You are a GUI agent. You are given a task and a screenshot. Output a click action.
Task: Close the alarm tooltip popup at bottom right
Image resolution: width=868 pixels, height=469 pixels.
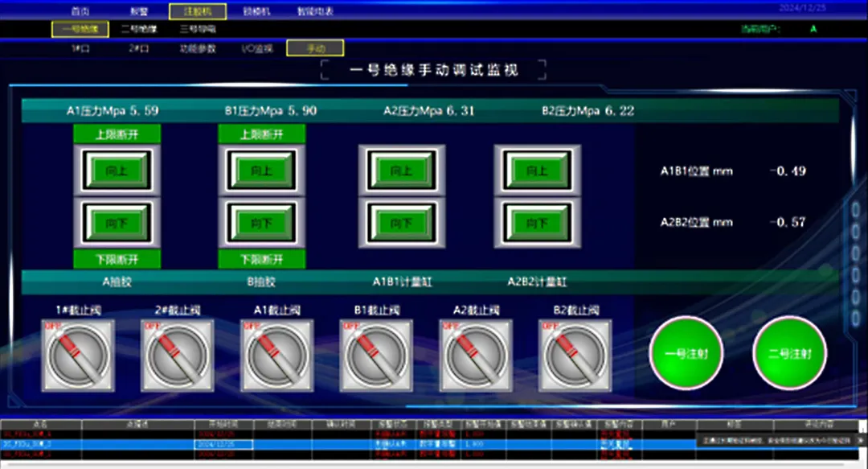[860, 440]
